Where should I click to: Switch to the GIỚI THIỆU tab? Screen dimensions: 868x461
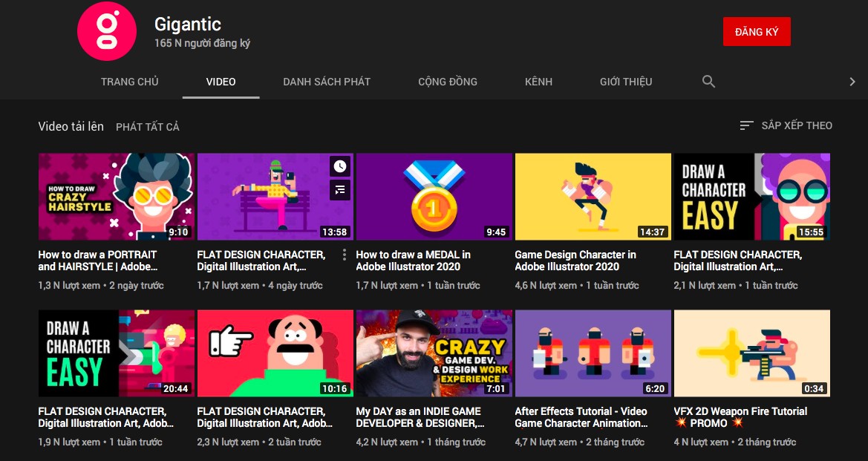pyautogui.click(x=625, y=82)
